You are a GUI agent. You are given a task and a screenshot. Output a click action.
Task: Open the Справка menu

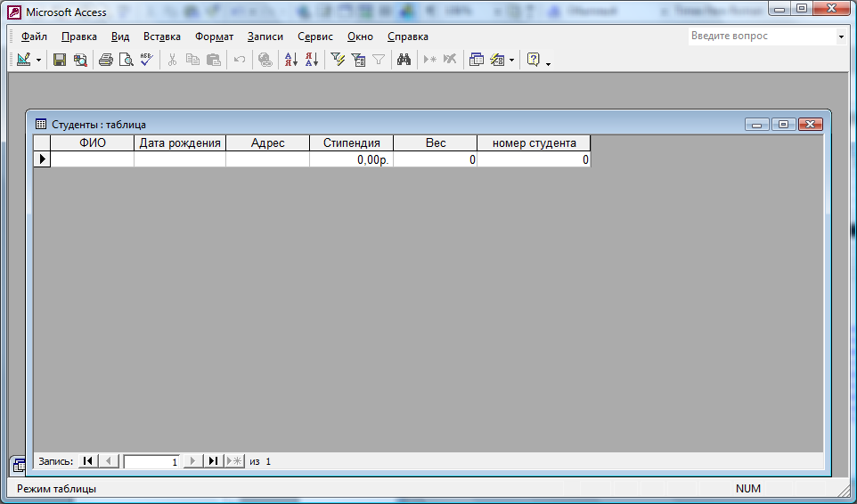pos(408,37)
